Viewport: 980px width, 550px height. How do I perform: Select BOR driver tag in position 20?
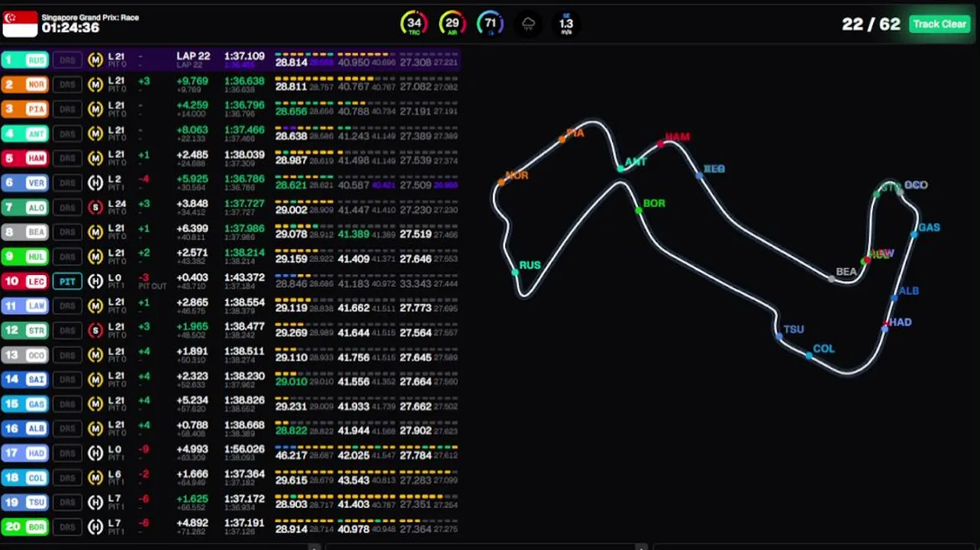[x=25, y=526]
